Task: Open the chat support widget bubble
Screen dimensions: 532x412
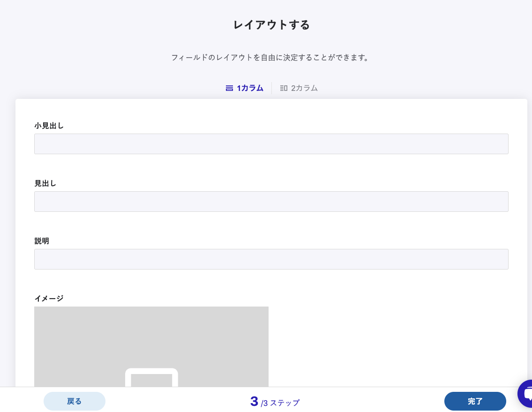Action: click(x=526, y=393)
